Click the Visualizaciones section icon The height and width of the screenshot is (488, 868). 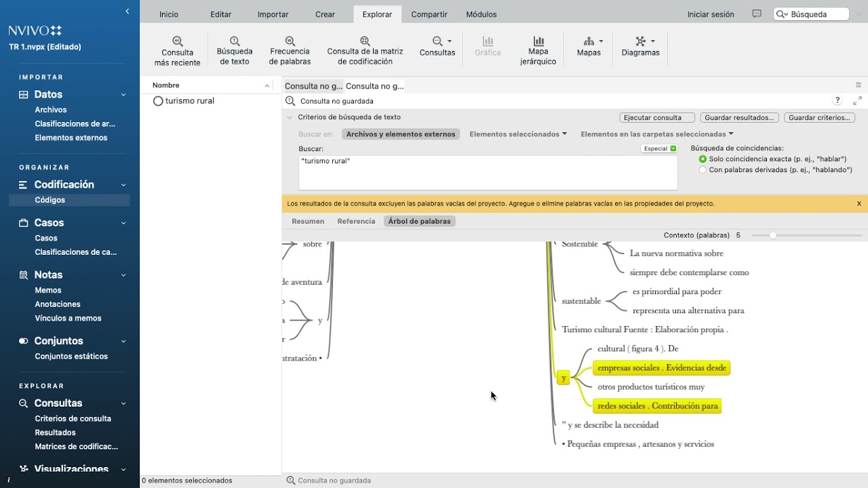click(24, 469)
